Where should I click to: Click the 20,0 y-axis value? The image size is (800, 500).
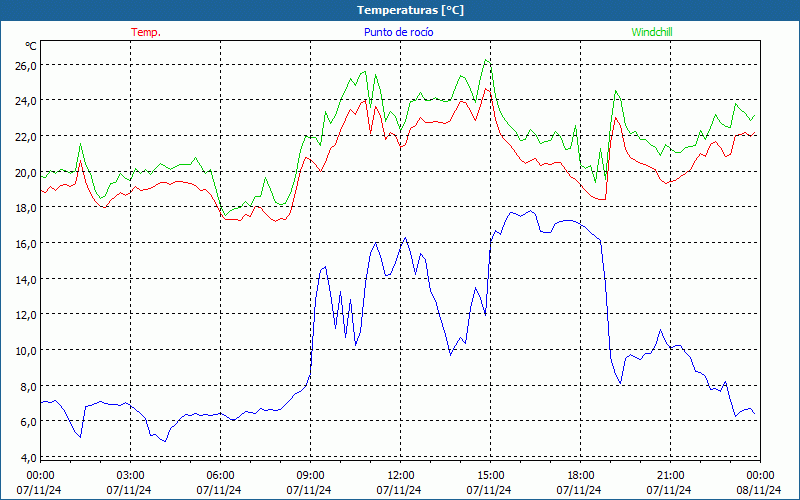pyautogui.click(x=28, y=172)
